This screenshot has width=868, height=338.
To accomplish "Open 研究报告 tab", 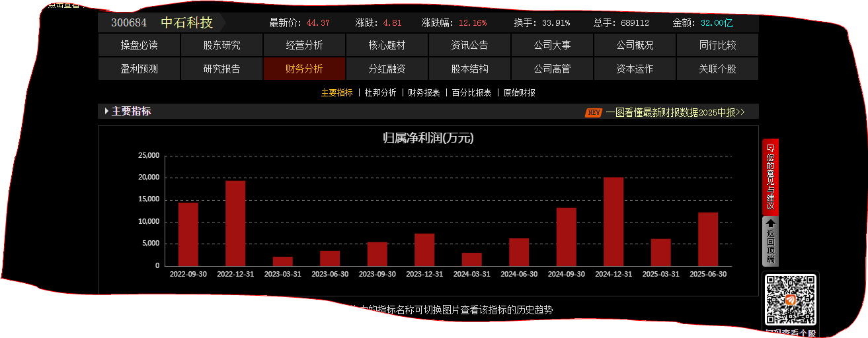I will [222, 69].
